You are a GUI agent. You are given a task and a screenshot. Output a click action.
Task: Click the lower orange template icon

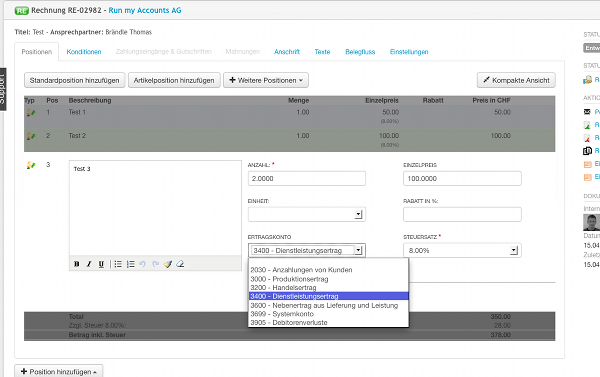pyautogui.click(x=587, y=177)
